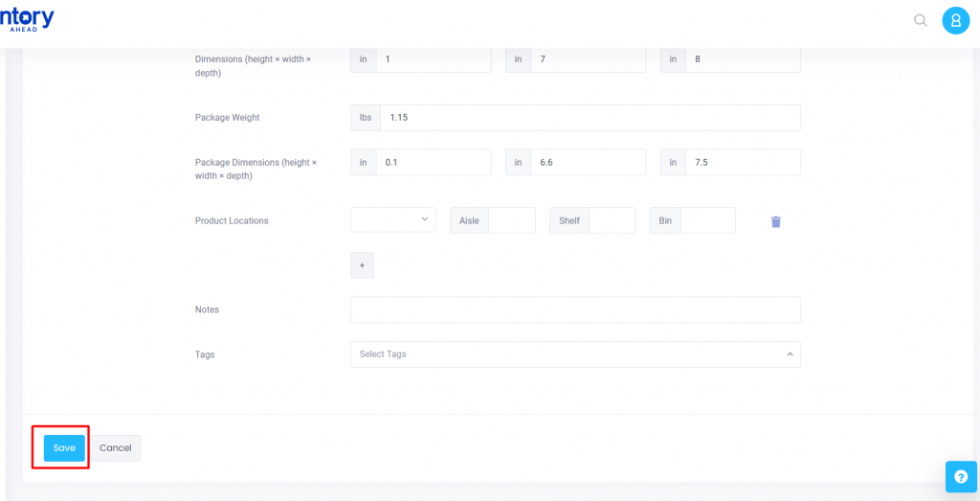
Task: Click the Package Weight input field
Action: point(590,118)
